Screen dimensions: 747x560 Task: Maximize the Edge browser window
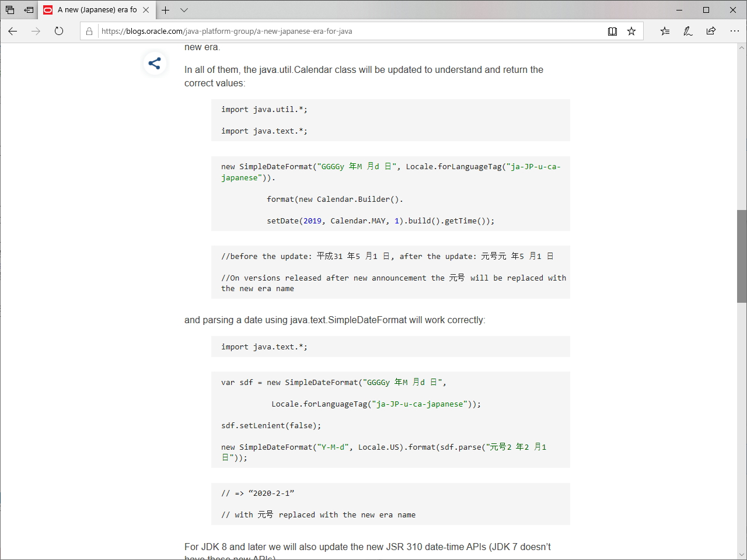706,10
